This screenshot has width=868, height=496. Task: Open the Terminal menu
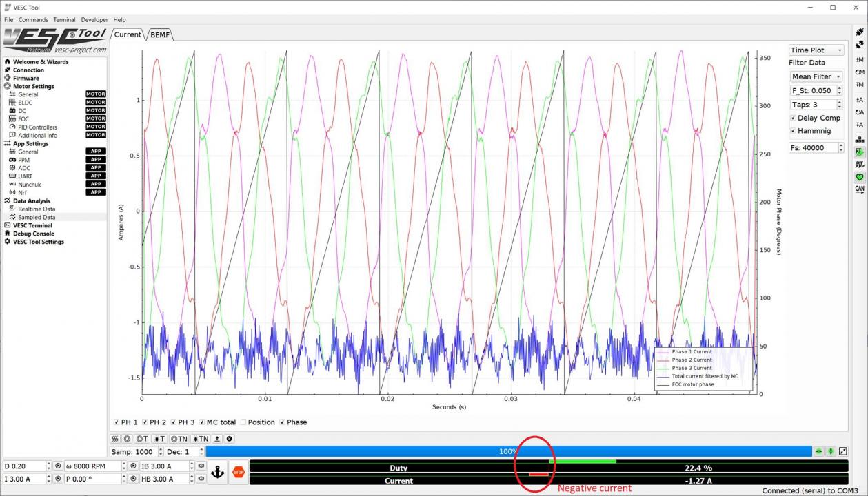click(64, 20)
